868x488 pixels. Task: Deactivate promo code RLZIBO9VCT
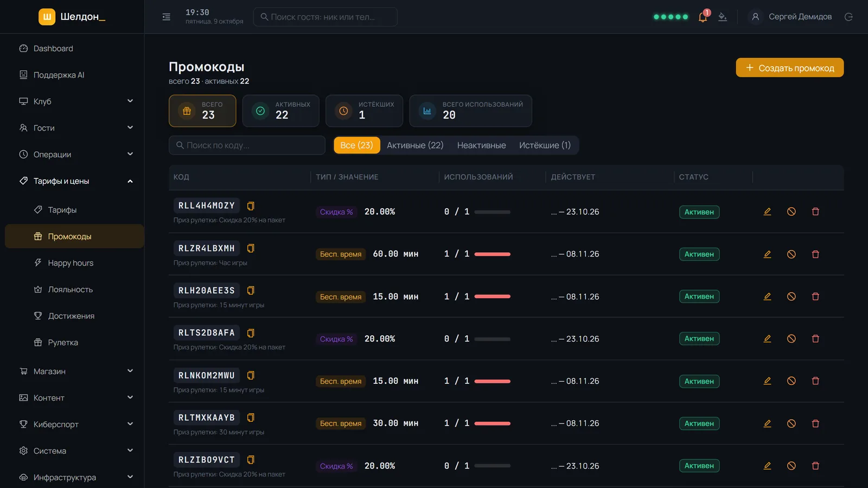point(792,466)
